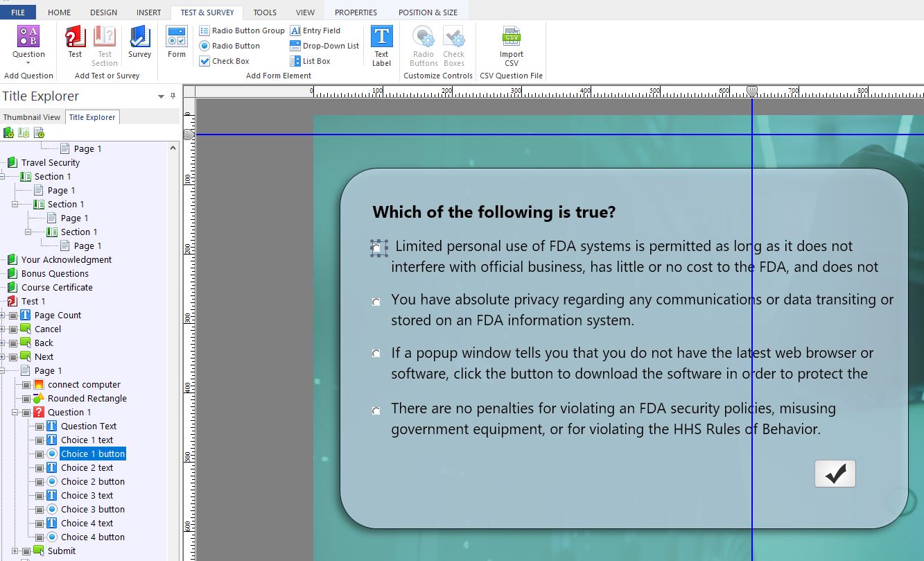
Task: Click the add page icon in Title Explorer toolbar
Action: [39, 132]
